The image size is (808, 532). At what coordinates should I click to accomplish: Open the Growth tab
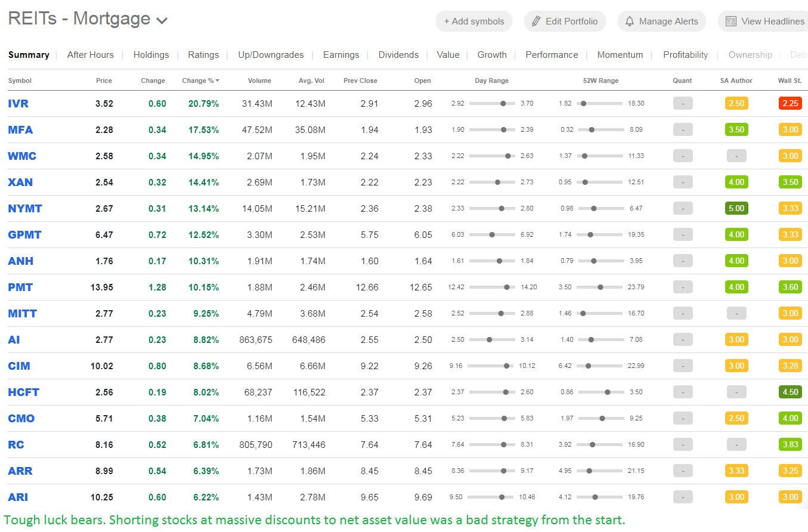point(492,55)
